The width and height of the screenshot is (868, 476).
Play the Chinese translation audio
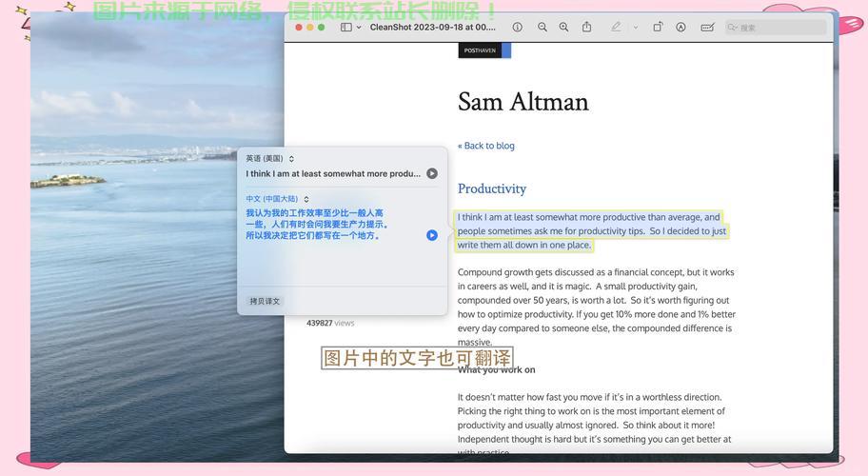[432, 235]
